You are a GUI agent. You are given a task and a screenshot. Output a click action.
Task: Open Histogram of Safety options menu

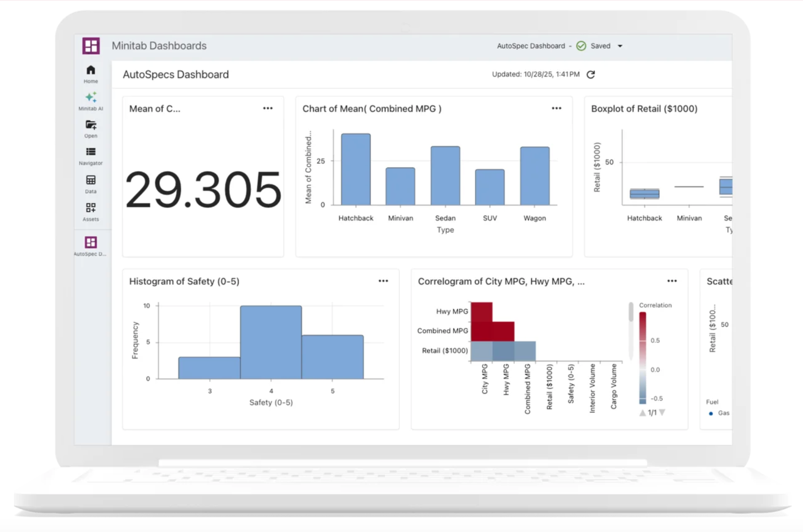pyautogui.click(x=383, y=281)
